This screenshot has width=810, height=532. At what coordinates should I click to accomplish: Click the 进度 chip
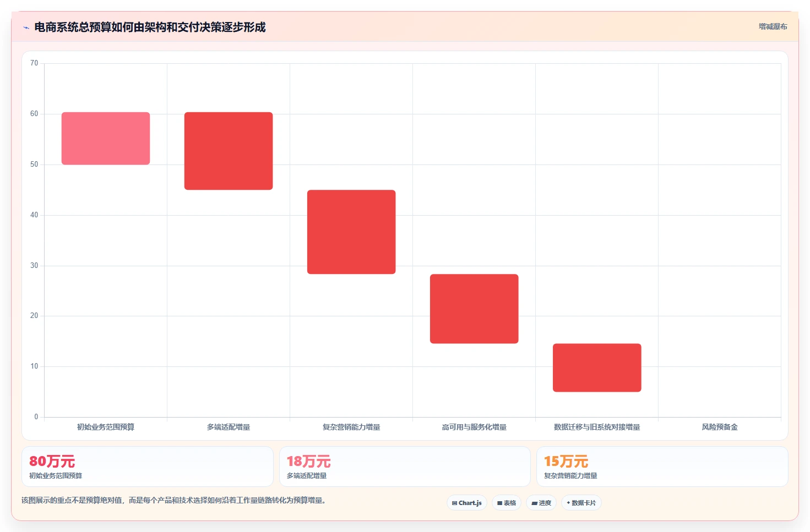point(541,503)
